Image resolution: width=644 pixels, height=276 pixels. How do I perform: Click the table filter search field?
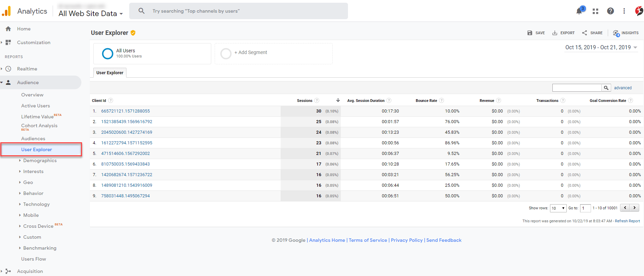tap(577, 88)
